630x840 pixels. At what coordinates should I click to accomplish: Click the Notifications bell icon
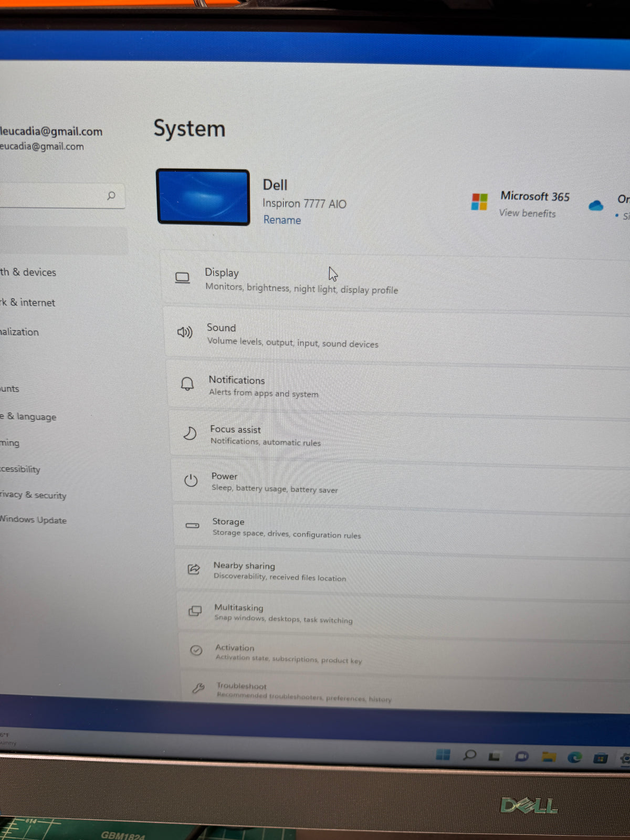point(187,384)
